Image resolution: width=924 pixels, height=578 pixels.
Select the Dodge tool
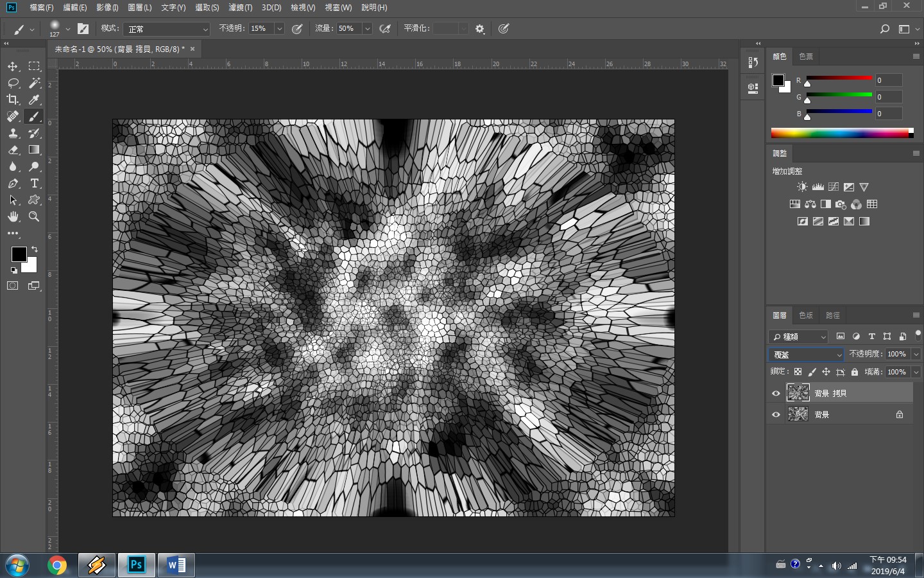[x=34, y=166]
